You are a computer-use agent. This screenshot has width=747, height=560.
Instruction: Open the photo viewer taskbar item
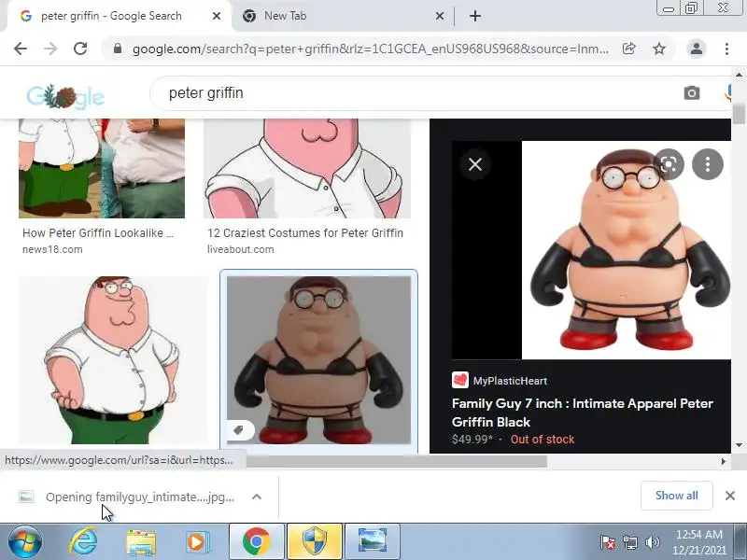pyautogui.click(x=372, y=542)
